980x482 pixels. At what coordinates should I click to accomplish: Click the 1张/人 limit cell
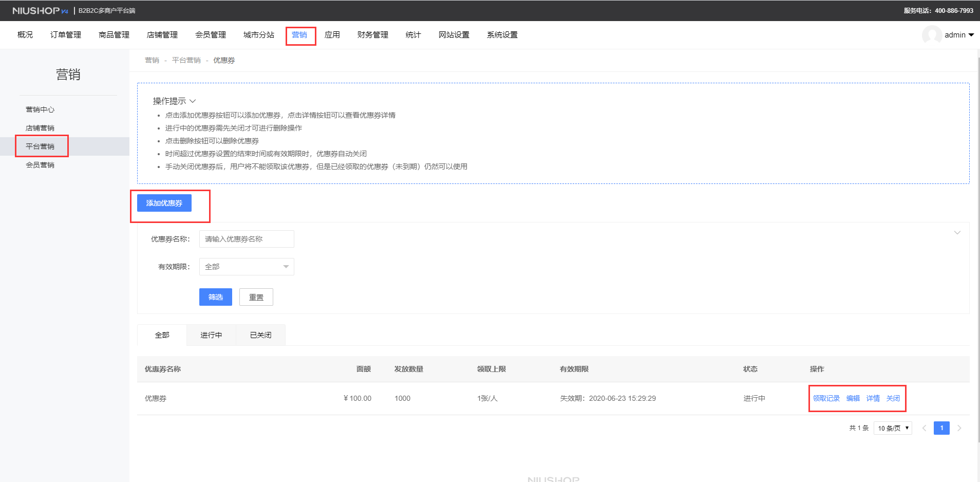(487, 398)
